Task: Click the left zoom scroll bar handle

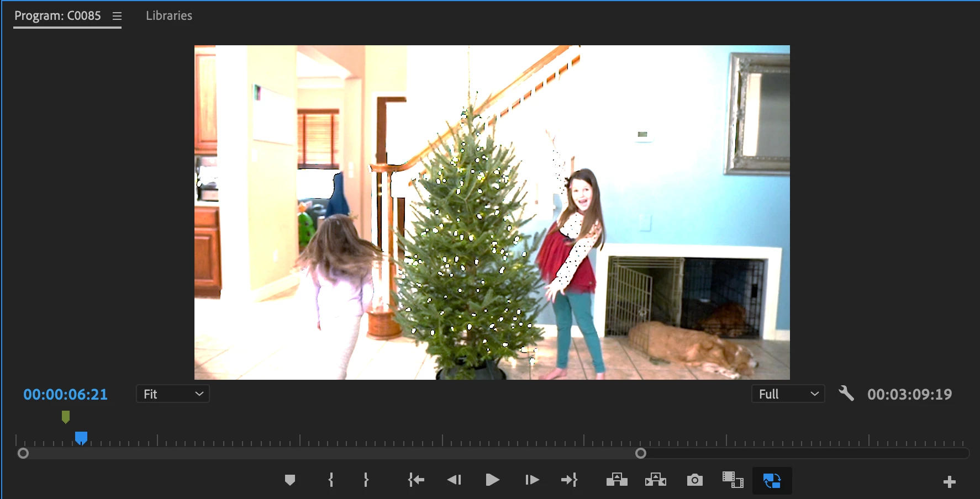Action: 23,453
